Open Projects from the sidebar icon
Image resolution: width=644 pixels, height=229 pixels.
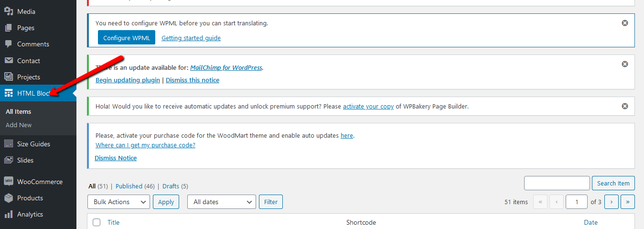point(9,77)
